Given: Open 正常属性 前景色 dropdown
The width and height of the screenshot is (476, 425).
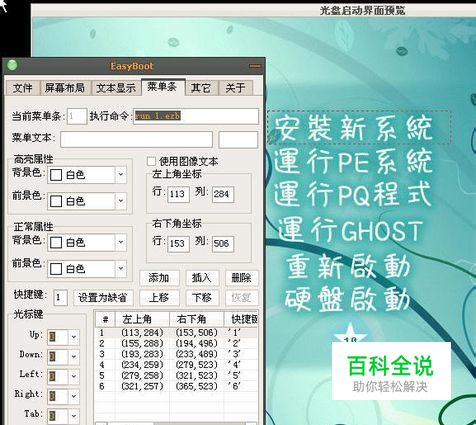Looking at the screenshot, I should (121, 269).
